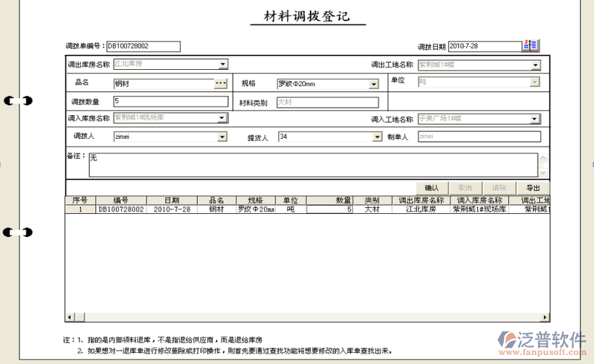Focus the 调拨单编号 field

(143, 46)
